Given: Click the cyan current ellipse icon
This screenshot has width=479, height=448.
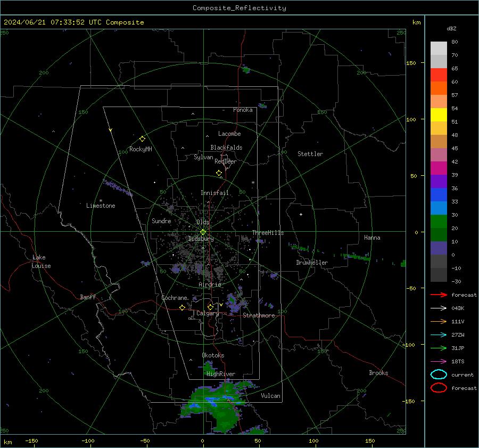Looking at the screenshot, I should pos(439,374).
